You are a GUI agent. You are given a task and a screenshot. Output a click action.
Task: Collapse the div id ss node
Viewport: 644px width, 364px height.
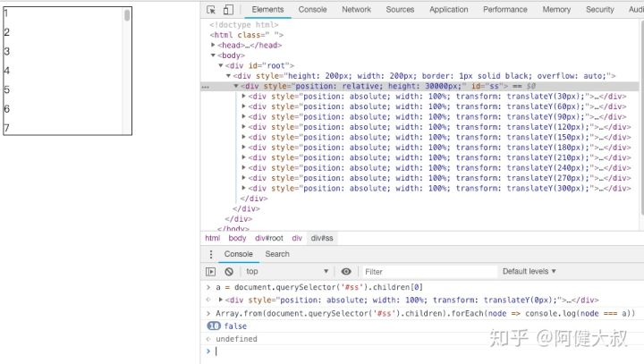click(x=236, y=86)
